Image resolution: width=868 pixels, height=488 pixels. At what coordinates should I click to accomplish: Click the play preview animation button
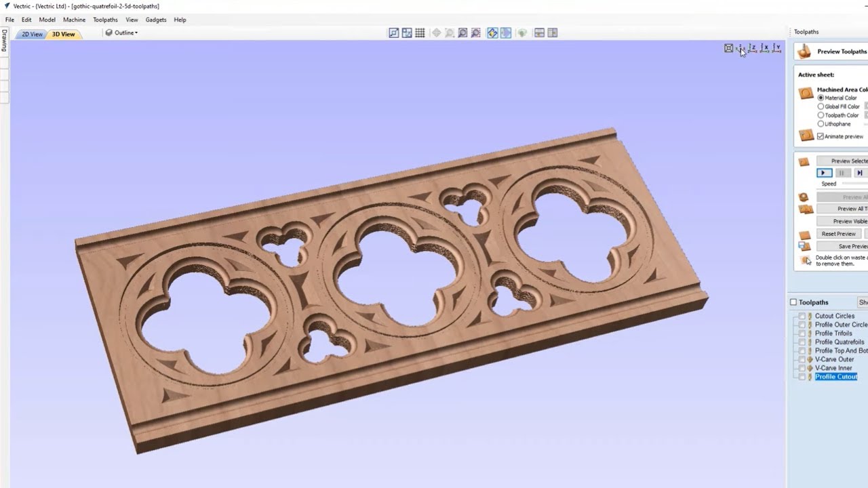click(824, 173)
